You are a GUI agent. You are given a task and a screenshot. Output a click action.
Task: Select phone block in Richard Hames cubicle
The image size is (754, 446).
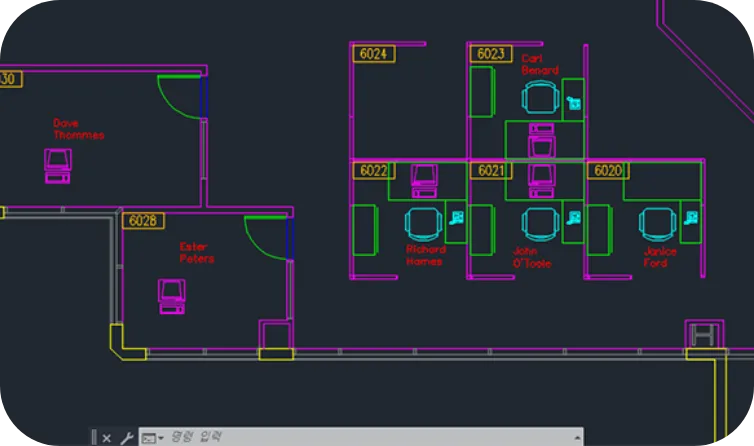[x=456, y=218]
